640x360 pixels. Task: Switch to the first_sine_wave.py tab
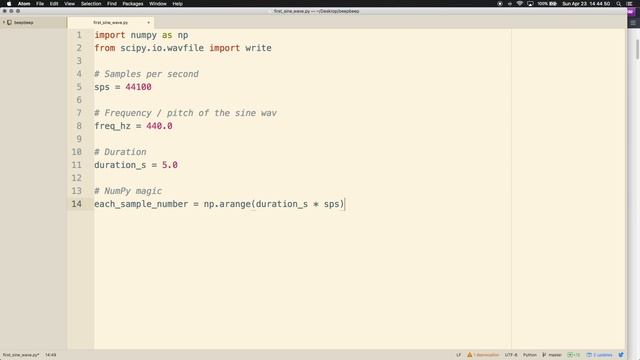click(x=111, y=22)
